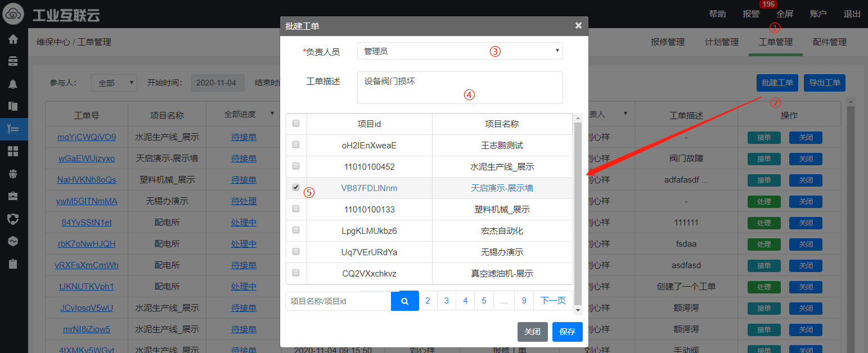Screen dimensions: 868x353
Task: Open the 账户 menu
Action: click(x=818, y=14)
